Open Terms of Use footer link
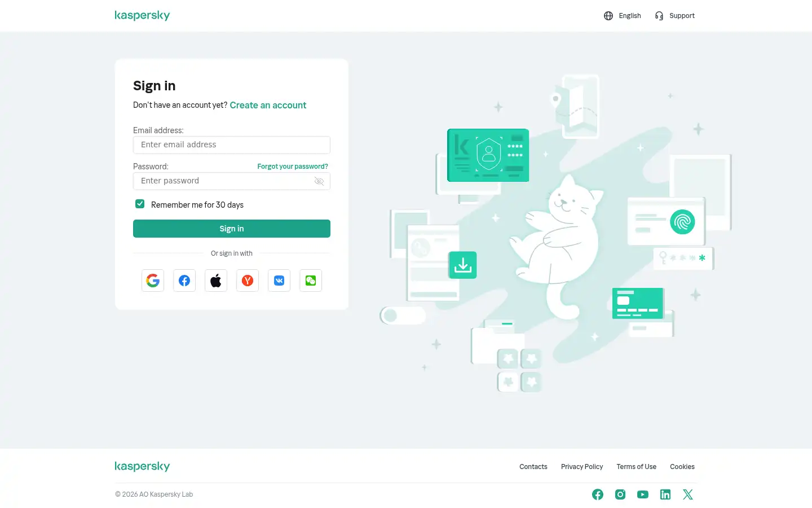The image size is (812, 508). [x=637, y=467]
